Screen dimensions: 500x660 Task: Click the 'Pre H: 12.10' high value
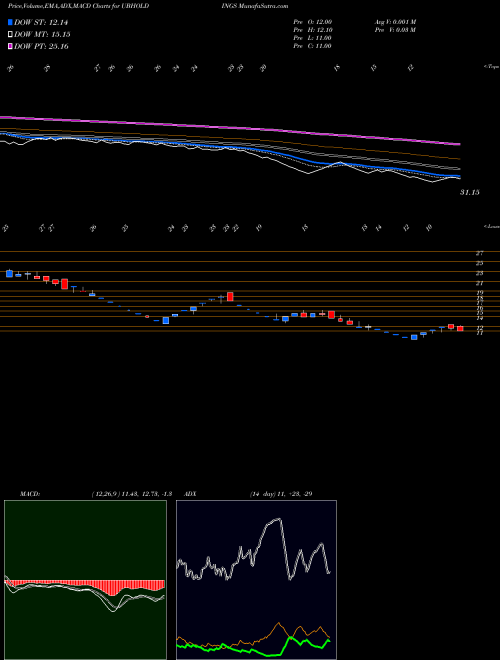coord(313,30)
